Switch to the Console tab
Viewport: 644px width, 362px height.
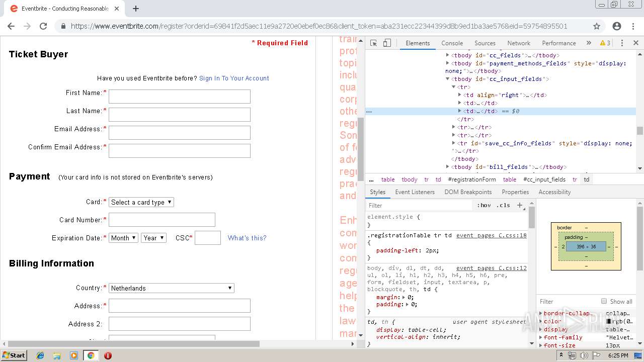pyautogui.click(x=452, y=43)
